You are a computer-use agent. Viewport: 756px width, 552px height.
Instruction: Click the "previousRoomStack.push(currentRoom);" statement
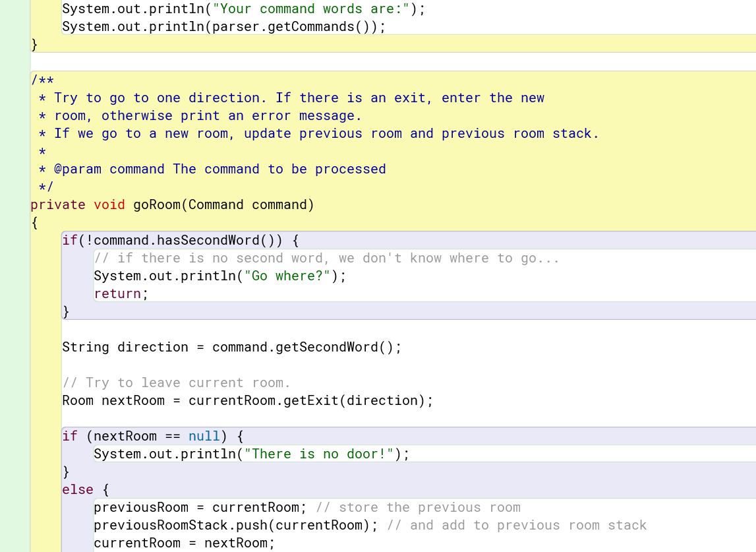(236, 526)
